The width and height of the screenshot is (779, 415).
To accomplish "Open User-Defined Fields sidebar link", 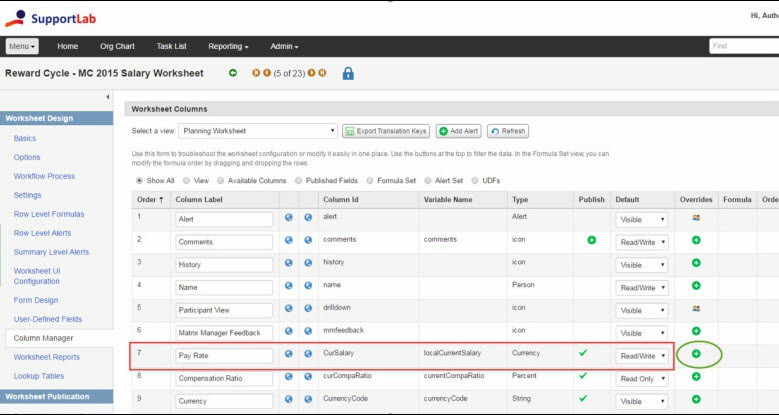I will (48, 319).
